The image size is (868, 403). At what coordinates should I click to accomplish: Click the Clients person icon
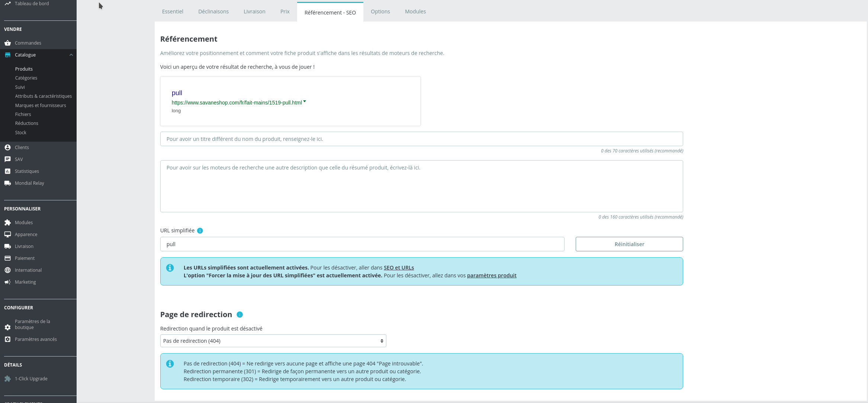7,148
